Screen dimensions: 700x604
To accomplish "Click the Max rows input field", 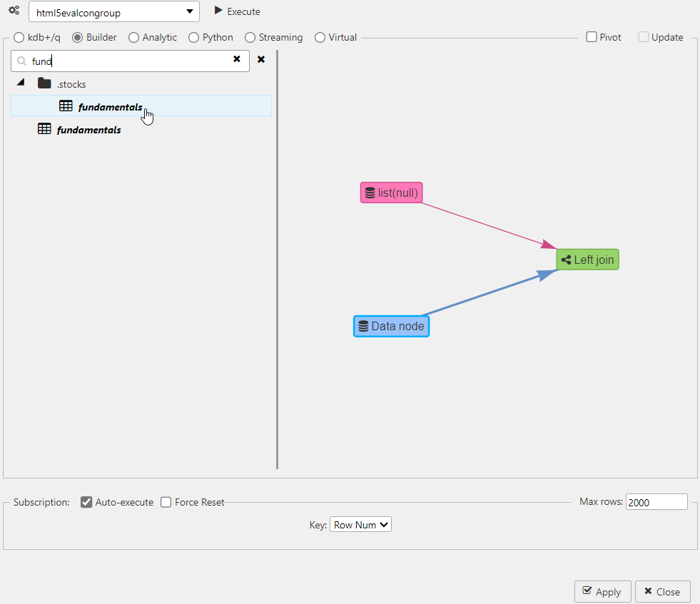I will click(656, 501).
